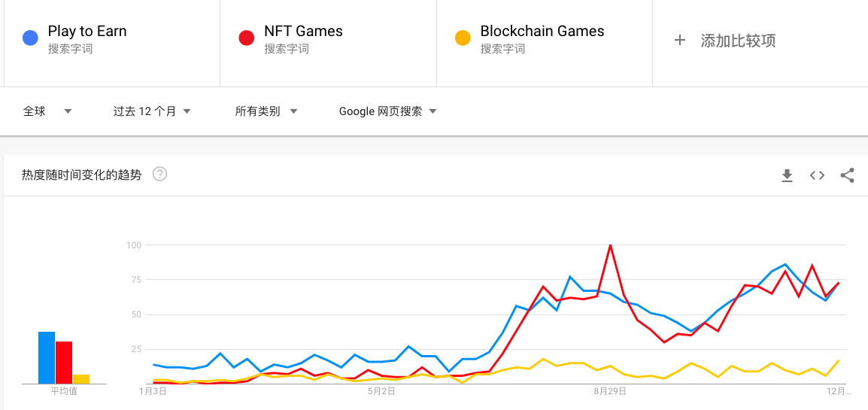Click the red average bar
The height and width of the screenshot is (410, 868).
tap(64, 362)
